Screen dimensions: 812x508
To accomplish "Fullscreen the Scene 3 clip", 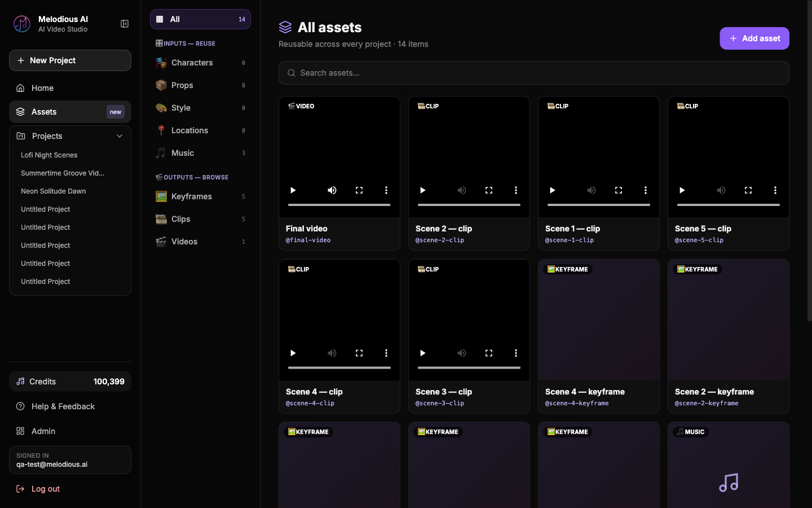I will tap(489, 353).
